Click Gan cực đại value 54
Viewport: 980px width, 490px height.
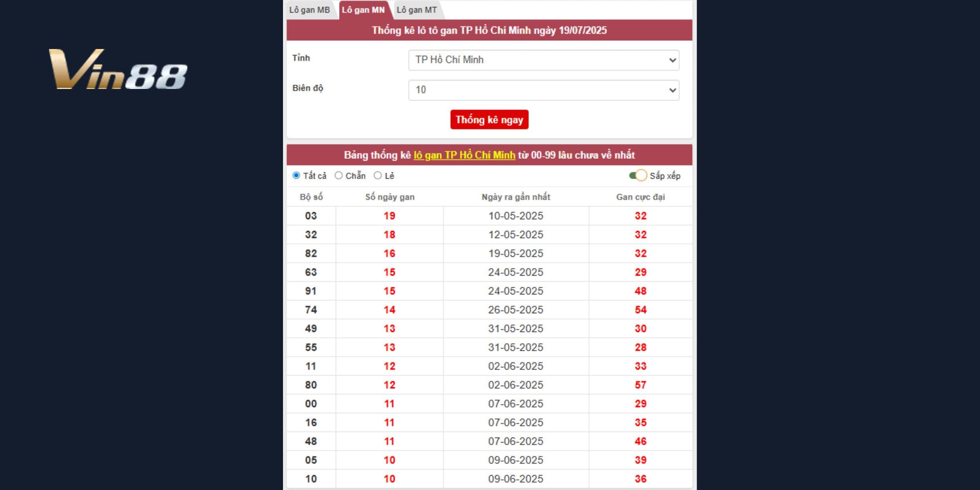coord(641,310)
